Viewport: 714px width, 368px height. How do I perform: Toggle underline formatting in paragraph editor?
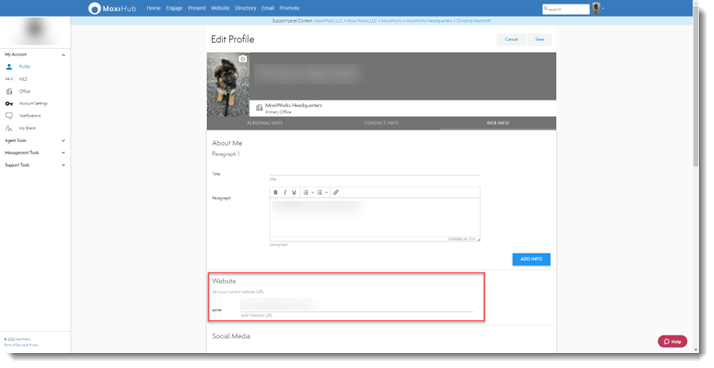294,193
